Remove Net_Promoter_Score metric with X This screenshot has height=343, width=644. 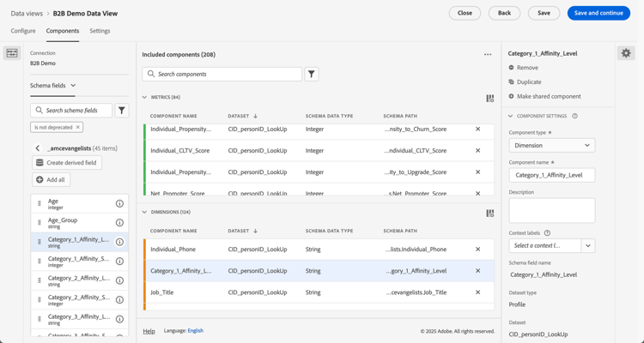(x=478, y=193)
